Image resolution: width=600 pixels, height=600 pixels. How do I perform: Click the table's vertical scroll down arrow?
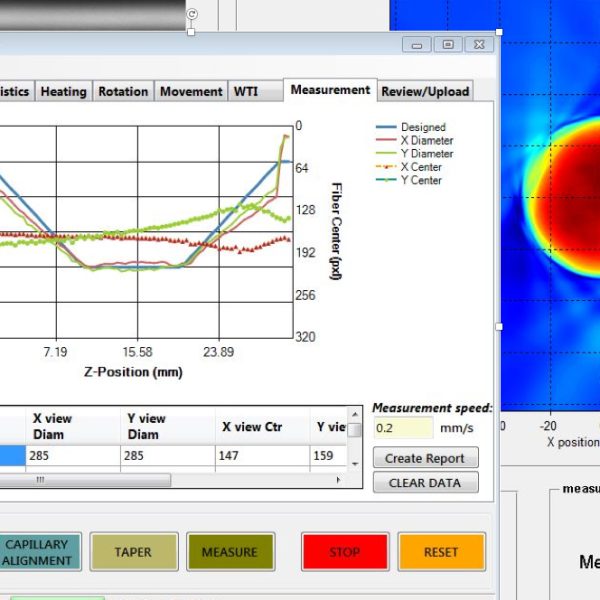354,465
